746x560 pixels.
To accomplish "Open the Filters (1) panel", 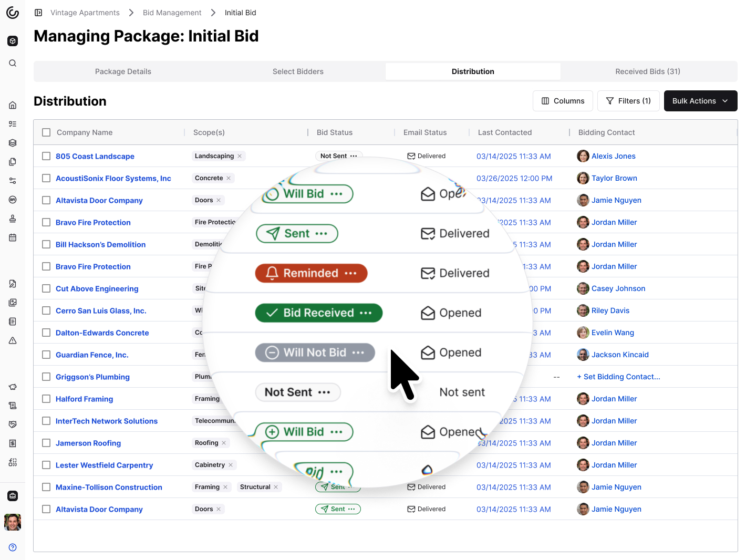I will click(x=628, y=101).
